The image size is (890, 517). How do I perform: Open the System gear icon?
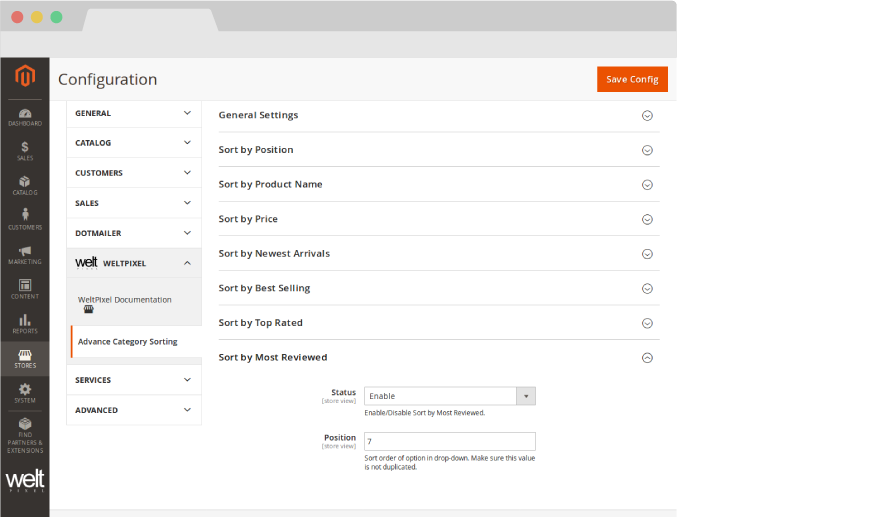[24, 393]
